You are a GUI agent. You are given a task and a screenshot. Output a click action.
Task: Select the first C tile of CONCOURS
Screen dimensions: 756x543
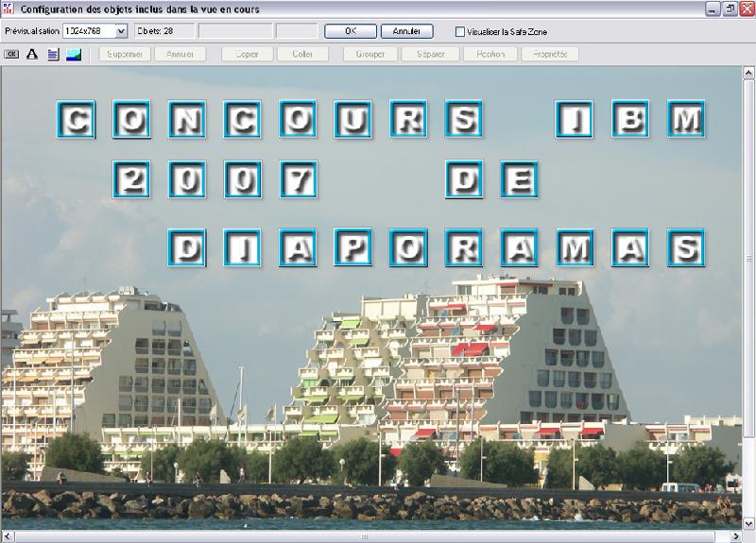(77, 119)
